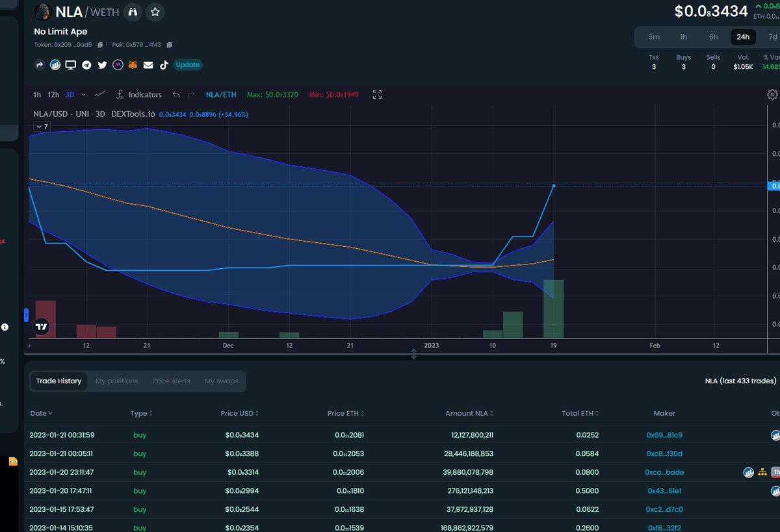Image resolution: width=780 pixels, height=532 pixels.
Task: Sort trades by the Price ETH column
Action: (x=346, y=413)
